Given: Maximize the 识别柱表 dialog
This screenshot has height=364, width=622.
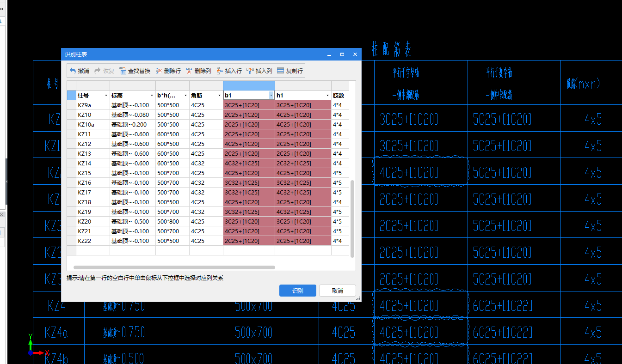Looking at the screenshot, I should pos(342,55).
